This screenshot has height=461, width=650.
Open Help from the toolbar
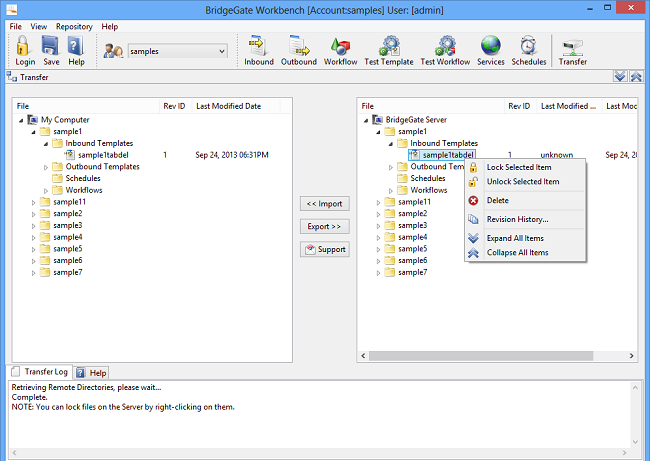coord(76,51)
